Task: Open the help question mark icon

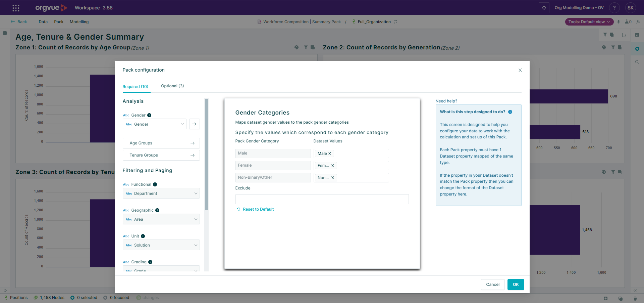Action: 614,8
